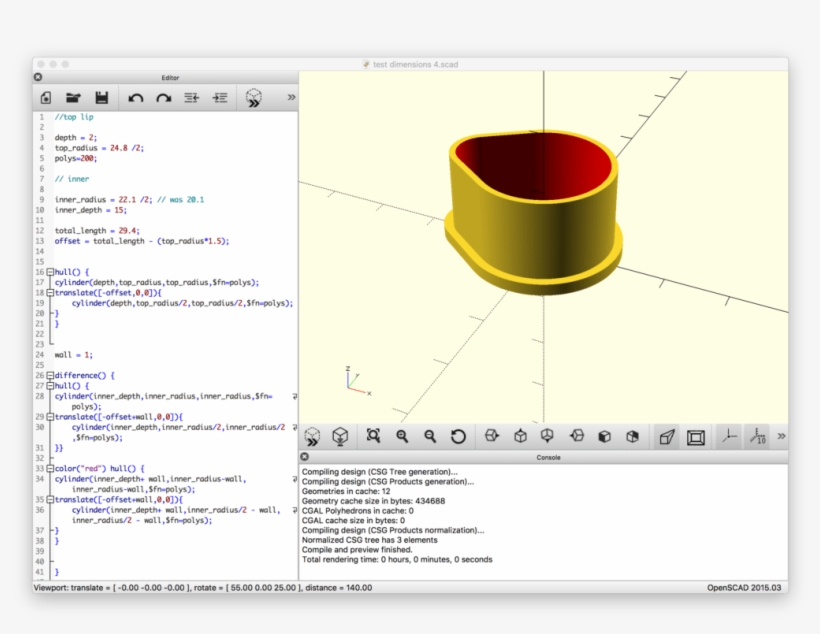Render the model using the render icon
The image size is (820, 634).
tap(338, 435)
